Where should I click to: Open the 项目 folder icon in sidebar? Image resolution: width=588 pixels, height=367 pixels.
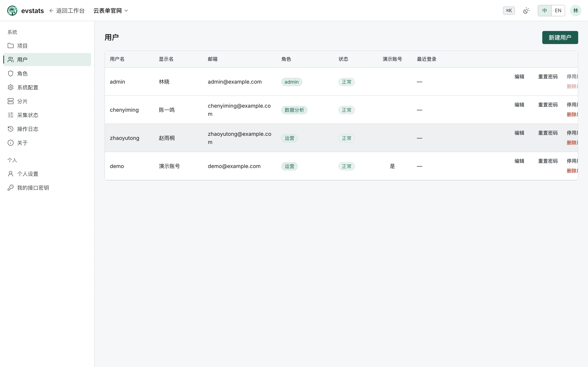10,46
